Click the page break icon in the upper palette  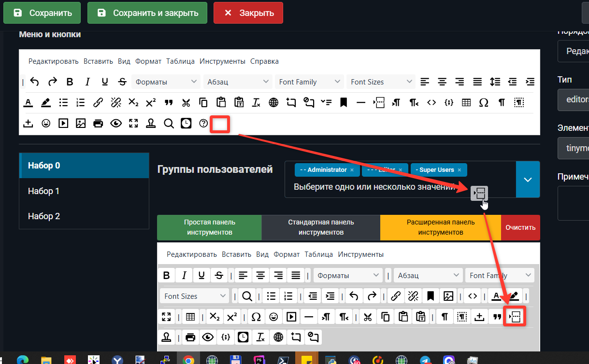pyautogui.click(x=378, y=102)
